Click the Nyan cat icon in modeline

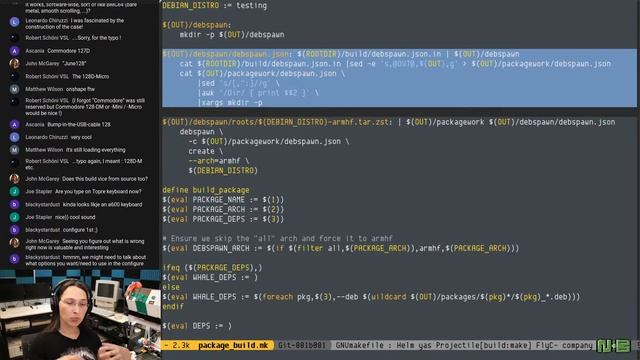pyautogui.click(x=614, y=346)
